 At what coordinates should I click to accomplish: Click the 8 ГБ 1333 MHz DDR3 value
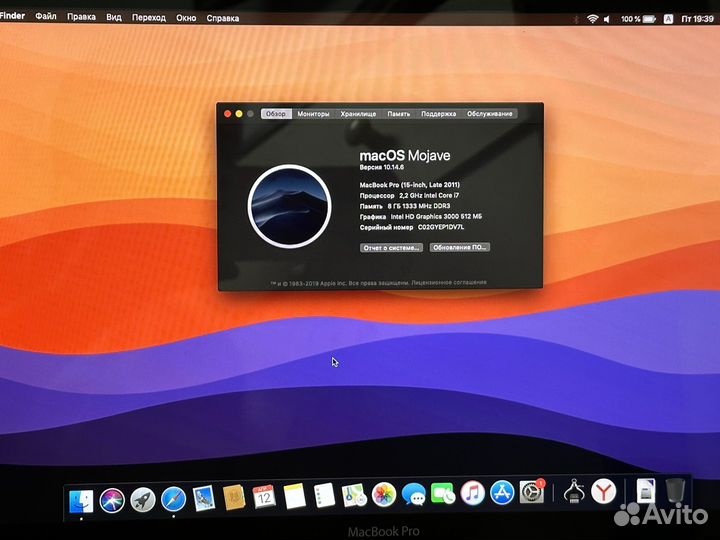(418, 206)
